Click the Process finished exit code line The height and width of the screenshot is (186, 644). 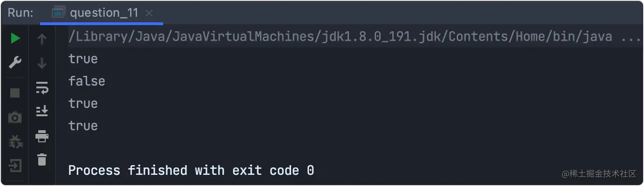click(191, 170)
